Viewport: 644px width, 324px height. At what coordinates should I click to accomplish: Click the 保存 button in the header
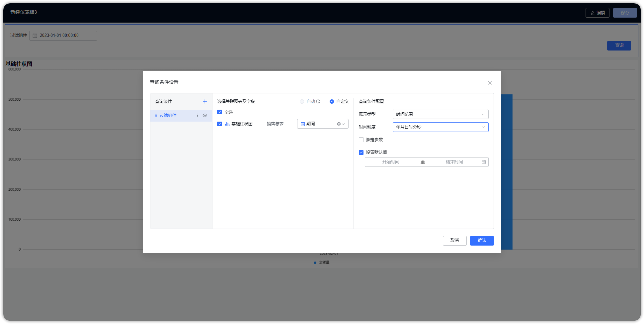click(x=625, y=13)
